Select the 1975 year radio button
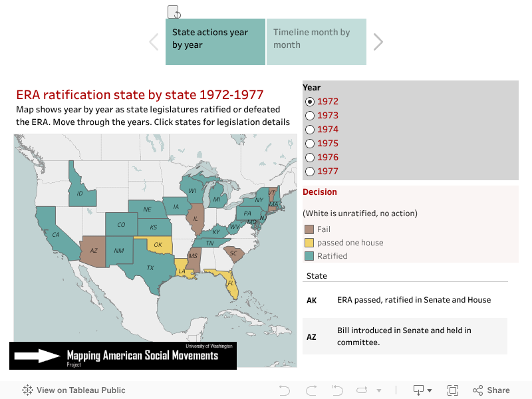Screen dimensions: 532x399 pyautogui.click(x=309, y=144)
